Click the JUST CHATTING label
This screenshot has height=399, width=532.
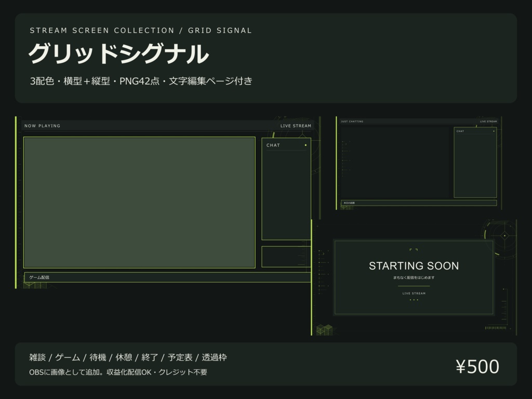click(x=352, y=122)
